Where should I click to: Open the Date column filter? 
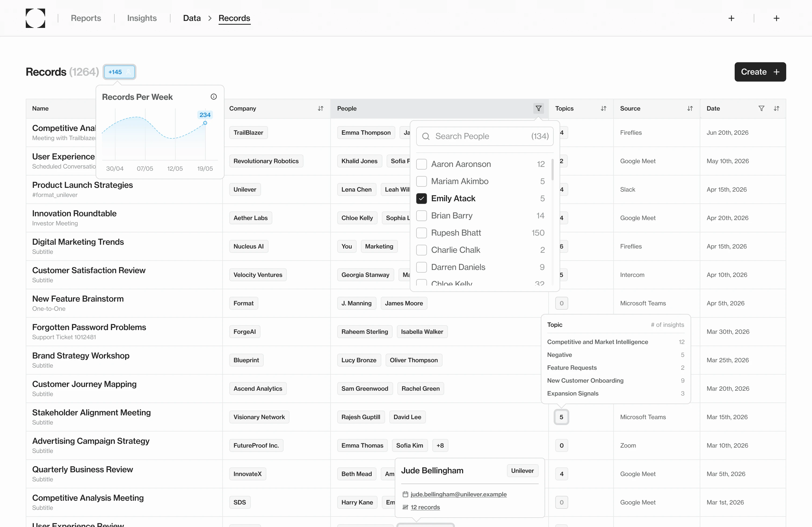761,108
